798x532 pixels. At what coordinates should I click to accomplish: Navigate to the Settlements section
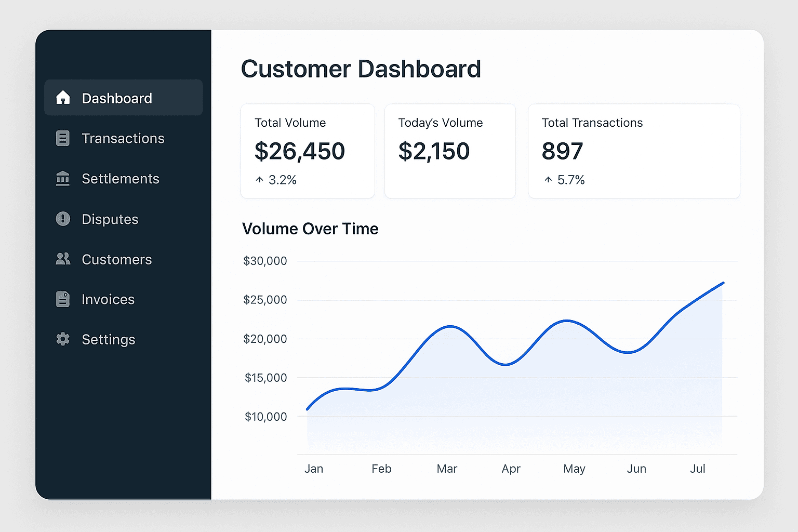click(x=120, y=178)
